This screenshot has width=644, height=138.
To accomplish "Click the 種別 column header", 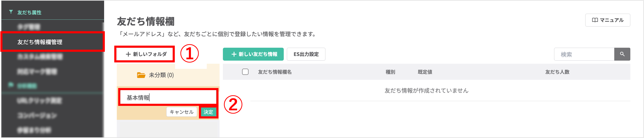I will click(x=390, y=72).
